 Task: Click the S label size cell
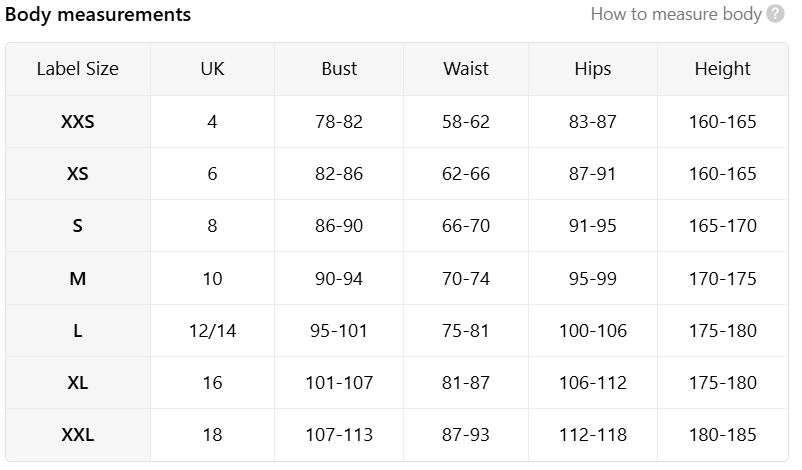tap(78, 226)
